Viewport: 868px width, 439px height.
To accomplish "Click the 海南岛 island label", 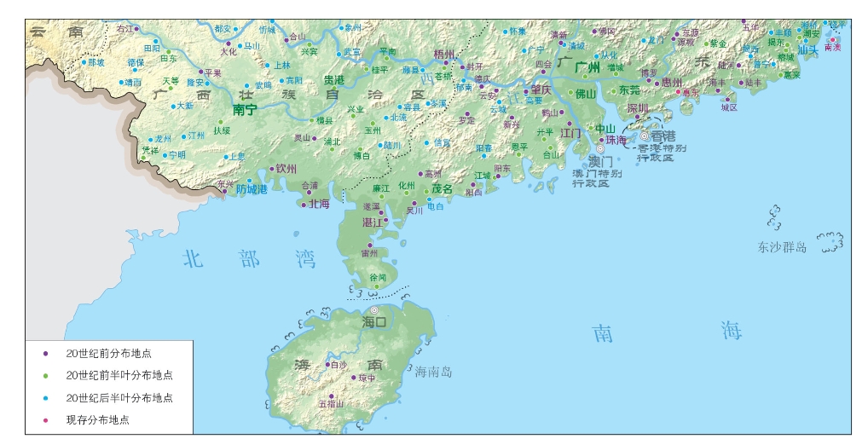I will [433, 372].
